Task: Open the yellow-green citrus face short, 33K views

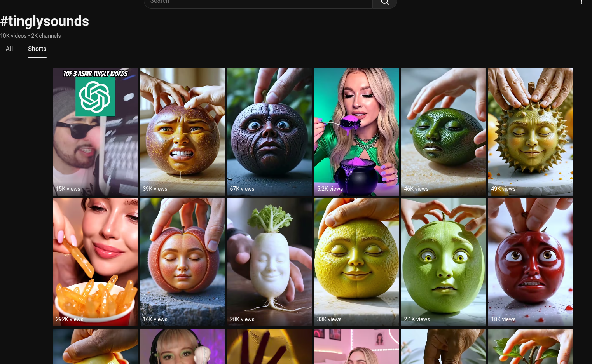Action: (x=356, y=262)
